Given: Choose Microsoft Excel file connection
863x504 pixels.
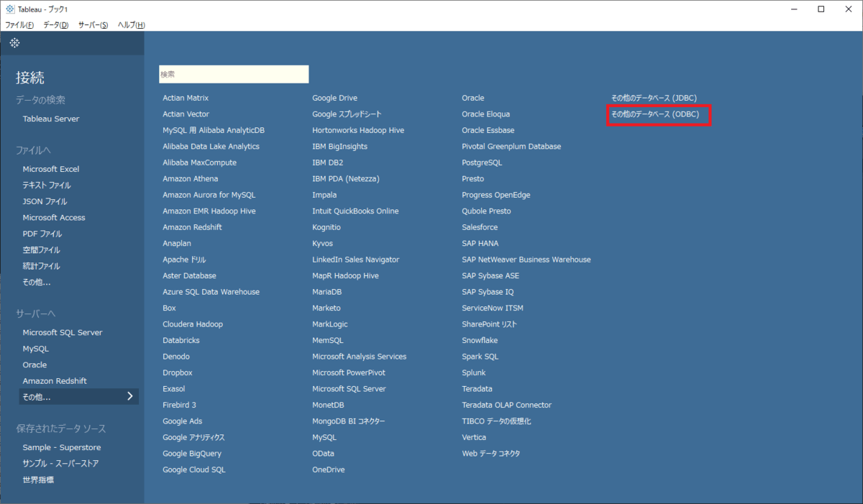Looking at the screenshot, I should coord(51,169).
